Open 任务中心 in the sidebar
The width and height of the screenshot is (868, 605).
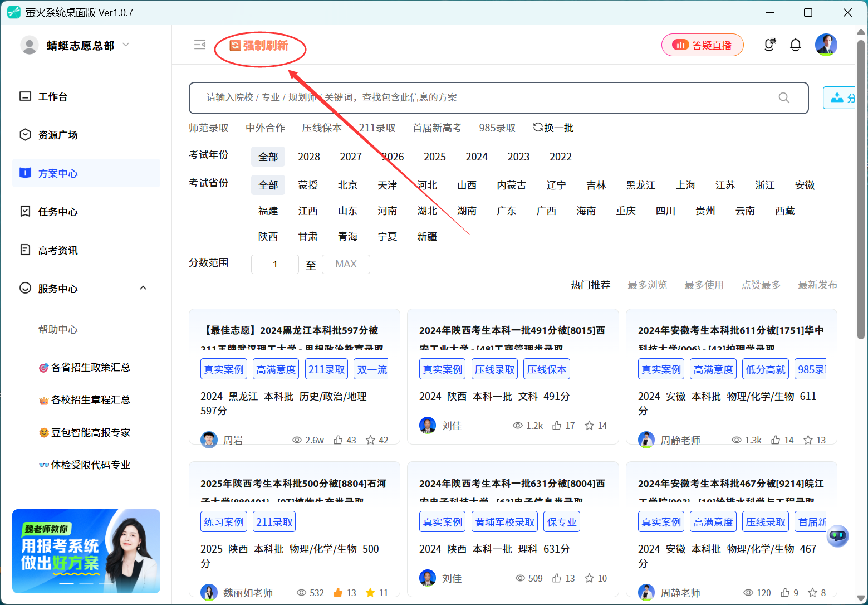click(58, 211)
